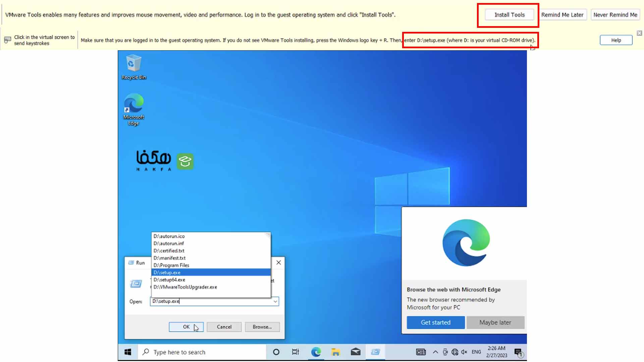644x362 pixels.
Task: Click the network globe tray icon
Action: click(x=455, y=352)
